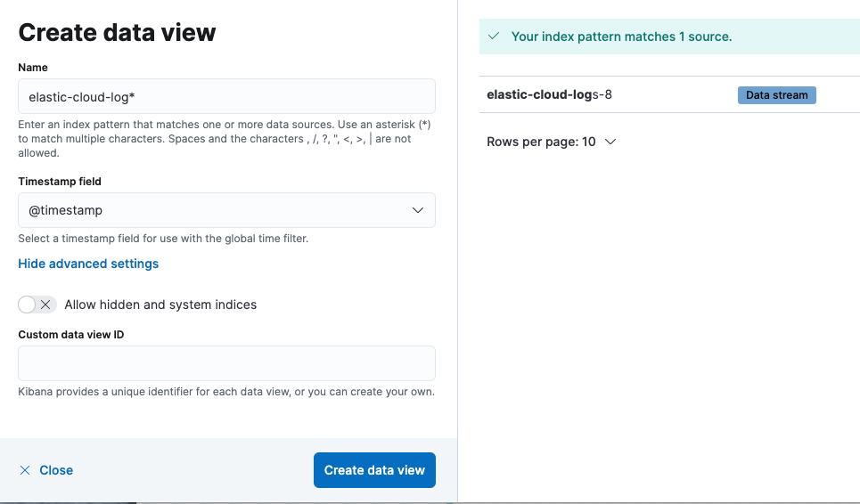This screenshot has height=504, width=860.
Task: Click the X icon beside Close
Action: (25, 470)
